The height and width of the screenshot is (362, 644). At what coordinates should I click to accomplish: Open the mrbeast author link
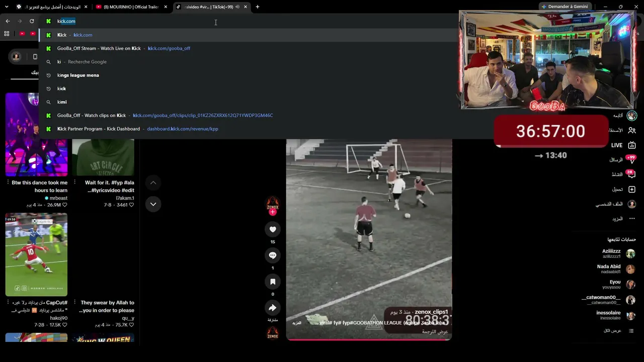(58, 198)
